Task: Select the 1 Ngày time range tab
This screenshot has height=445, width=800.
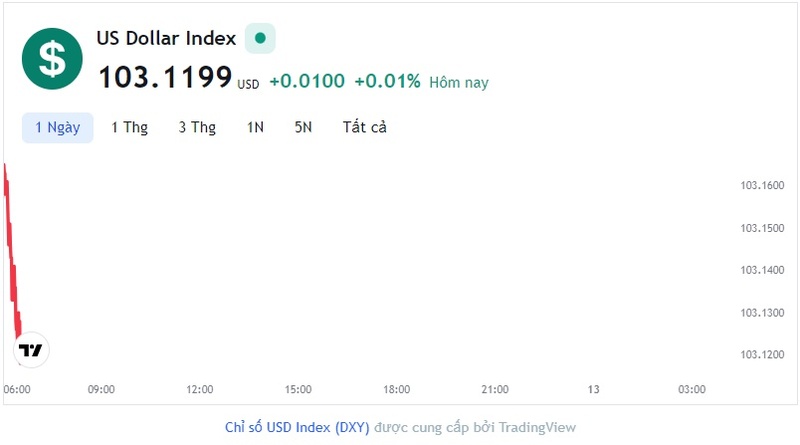Action: click(x=58, y=128)
